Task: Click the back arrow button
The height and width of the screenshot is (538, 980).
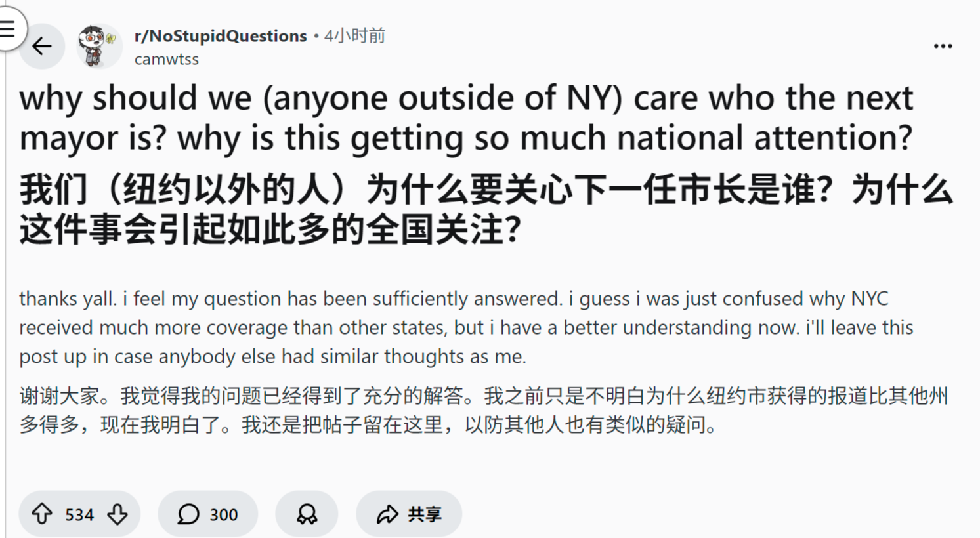Action: coord(42,46)
